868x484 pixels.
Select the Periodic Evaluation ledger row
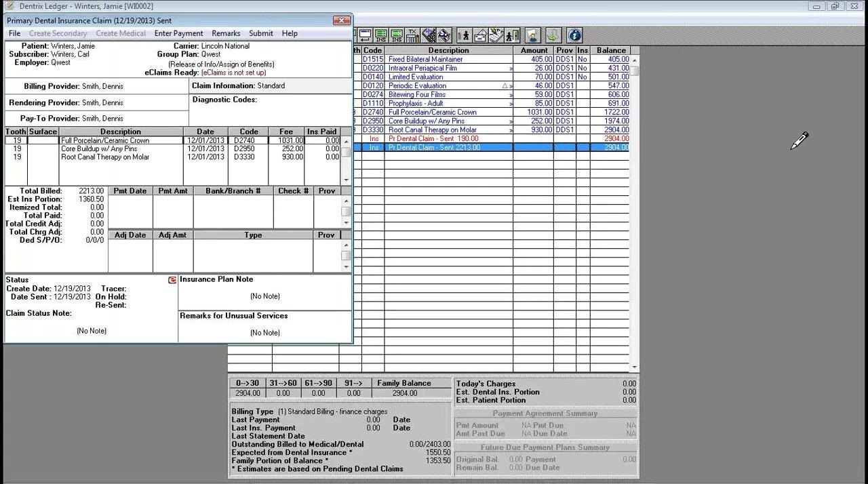[x=492, y=85]
